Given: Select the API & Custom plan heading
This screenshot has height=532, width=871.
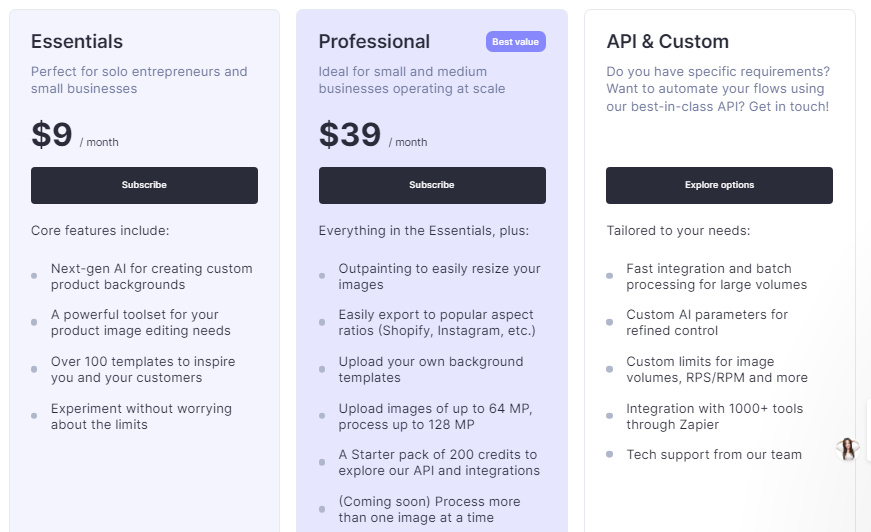Looking at the screenshot, I should click(667, 42).
